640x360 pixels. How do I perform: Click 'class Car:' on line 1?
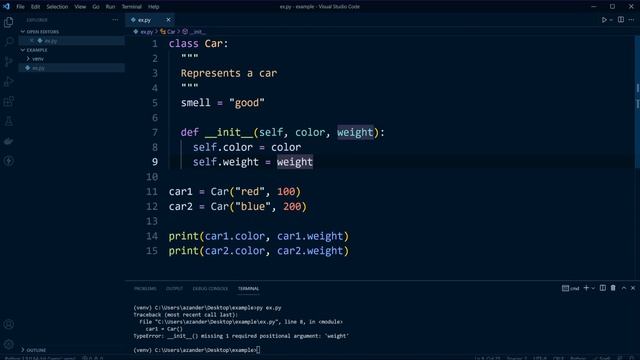[x=198, y=44]
